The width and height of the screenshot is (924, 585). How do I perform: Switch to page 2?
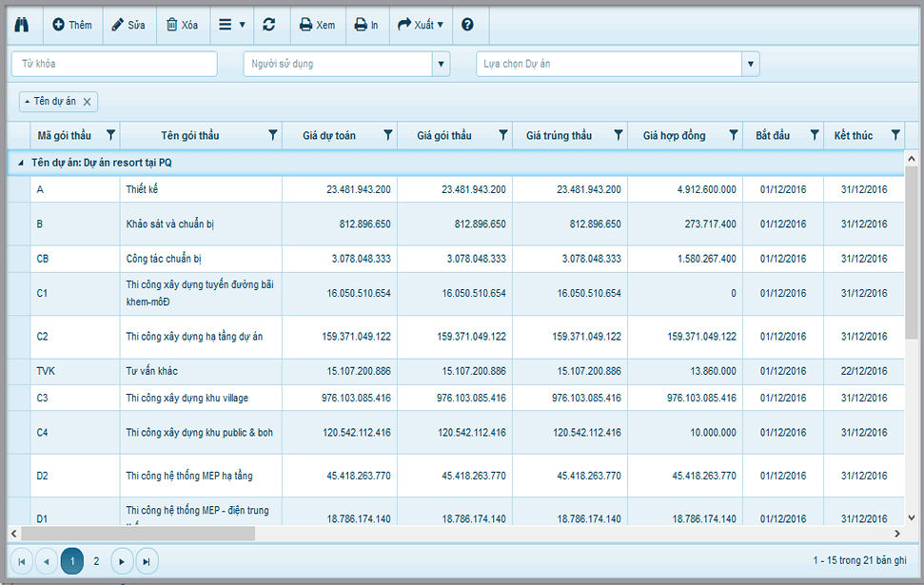(x=97, y=561)
